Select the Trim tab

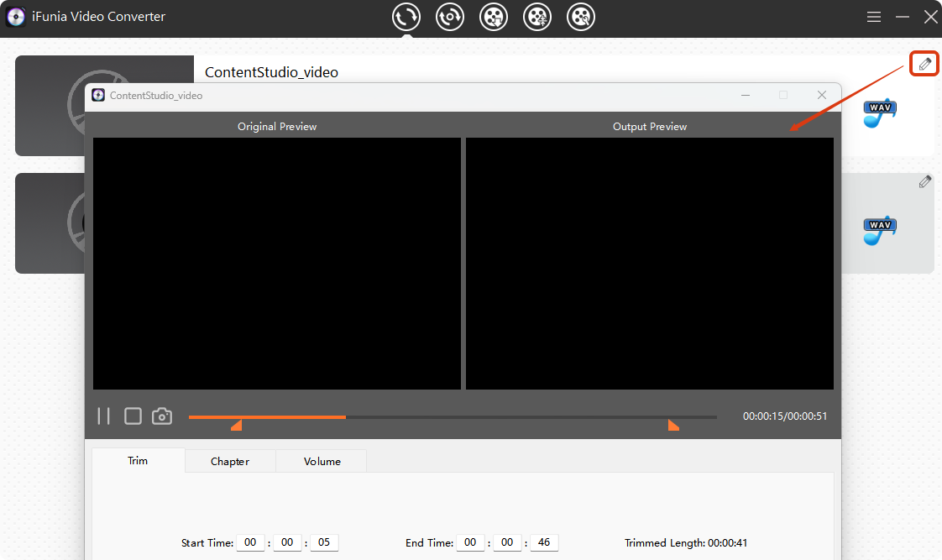(x=138, y=460)
